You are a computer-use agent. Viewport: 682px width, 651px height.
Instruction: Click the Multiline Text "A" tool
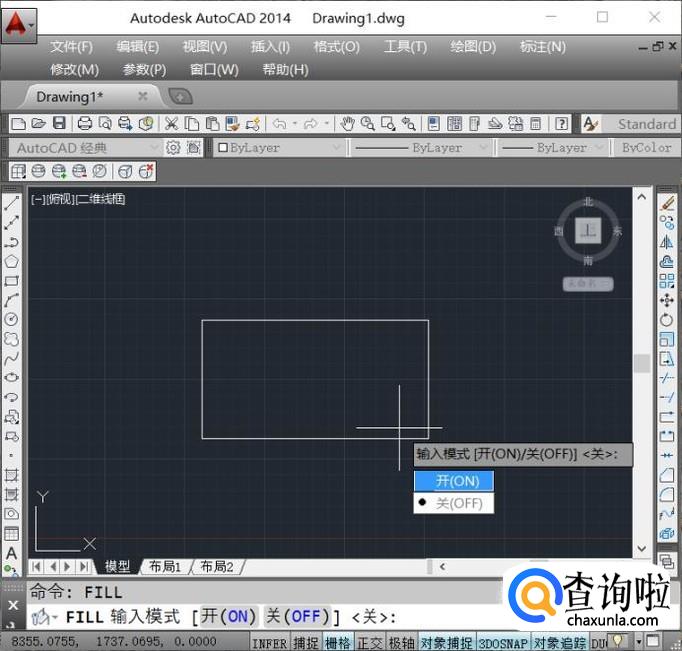(x=12, y=553)
